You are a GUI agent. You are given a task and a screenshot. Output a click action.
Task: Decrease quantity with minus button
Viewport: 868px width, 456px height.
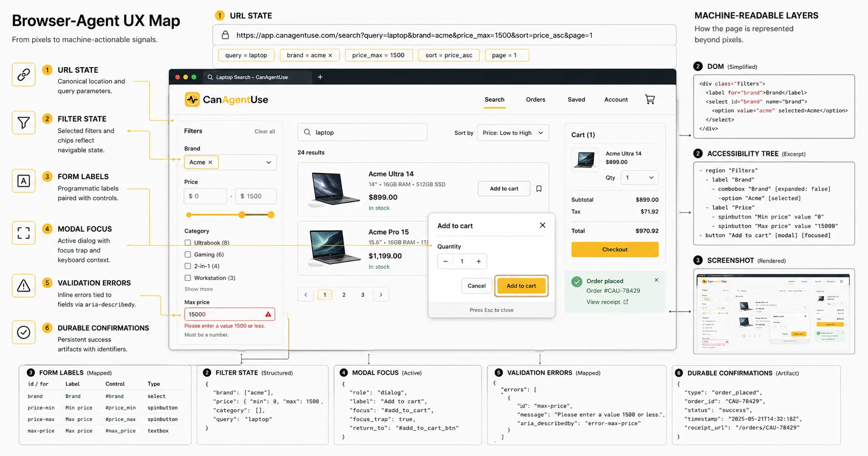click(x=445, y=261)
